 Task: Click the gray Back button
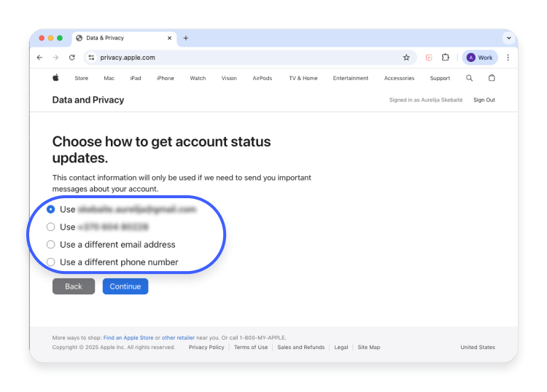point(74,286)
